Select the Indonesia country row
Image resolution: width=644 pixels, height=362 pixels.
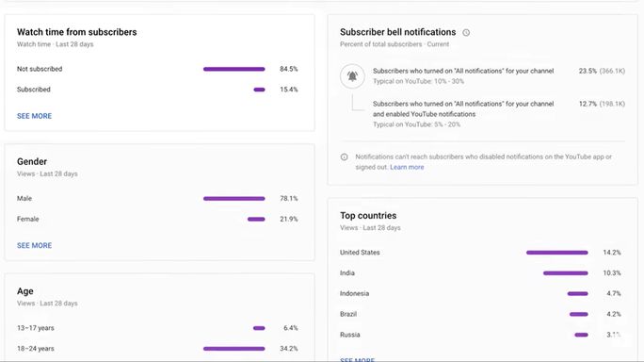click(480, 294)
